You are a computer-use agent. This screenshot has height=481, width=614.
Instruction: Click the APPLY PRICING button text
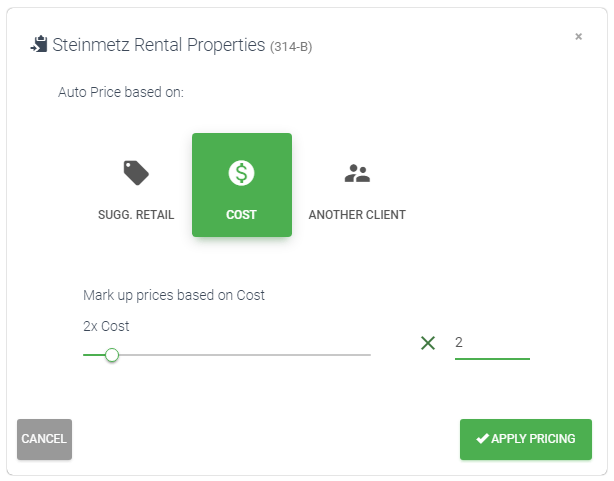(x=533, y=439)
